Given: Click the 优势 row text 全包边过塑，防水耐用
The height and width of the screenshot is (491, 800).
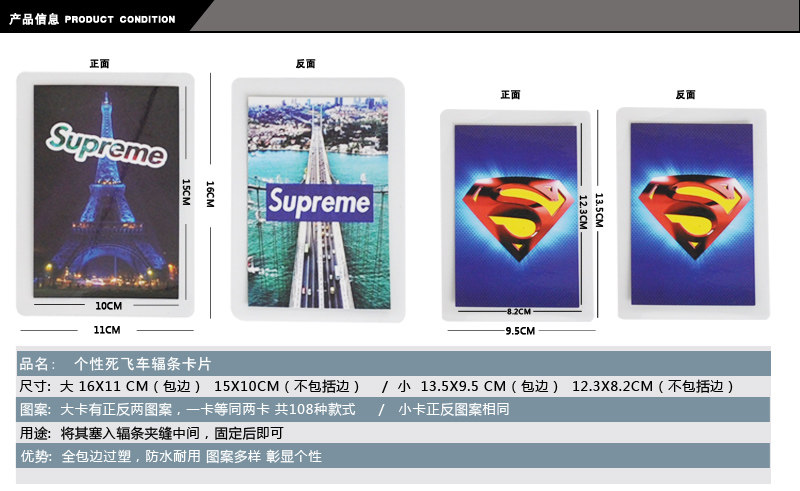Looking at the screenshot, I should [x=131, y=456].
